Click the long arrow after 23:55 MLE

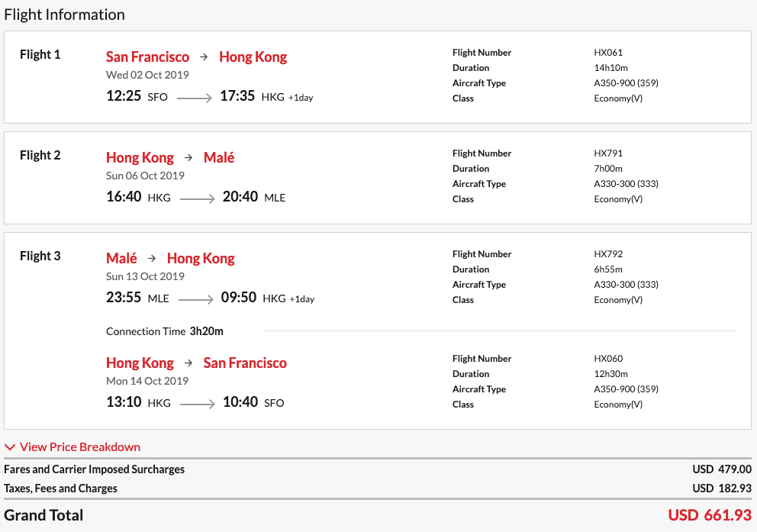point(195,299)
